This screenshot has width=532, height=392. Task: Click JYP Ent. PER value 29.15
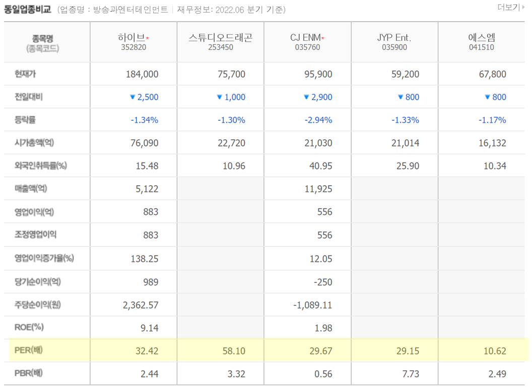coord(408,351)
